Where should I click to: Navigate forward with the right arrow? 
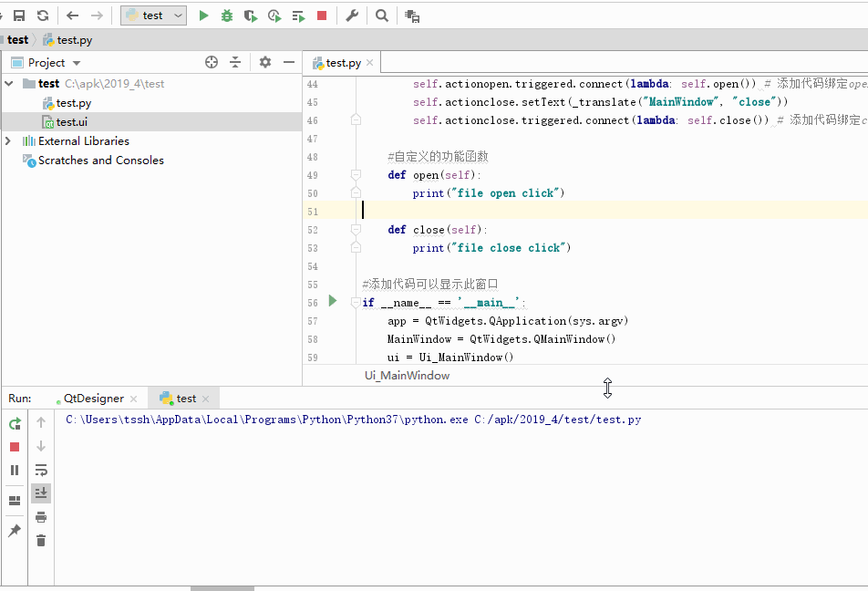click(97, 16)
